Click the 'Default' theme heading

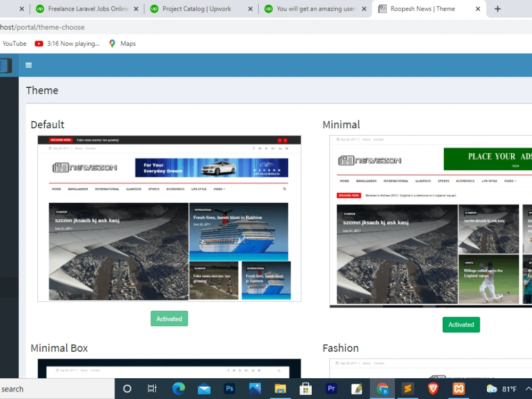47,124
